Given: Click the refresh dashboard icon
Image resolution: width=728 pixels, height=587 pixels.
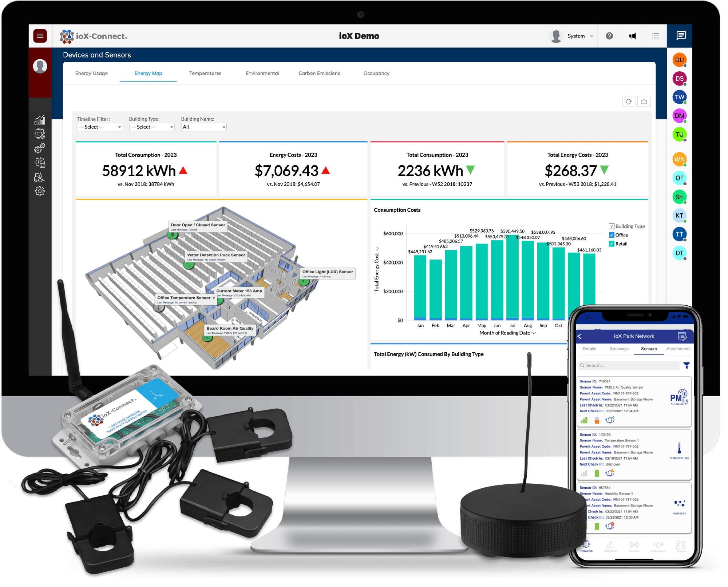Looking at the screenshot, I should 629,102.
